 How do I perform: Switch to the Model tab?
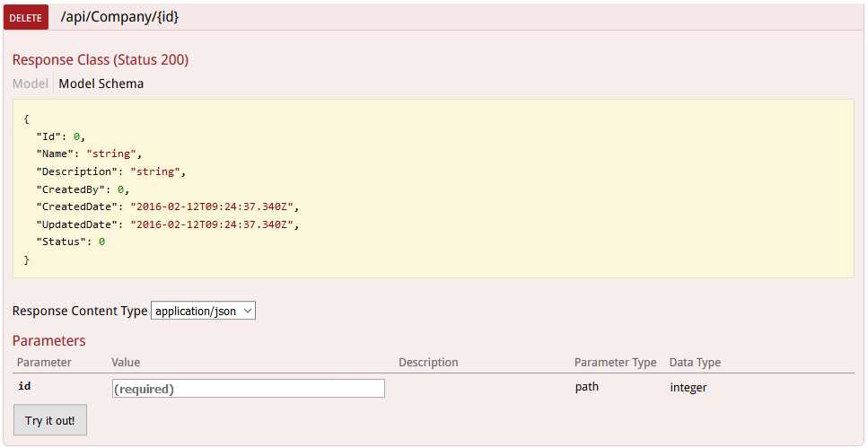[x=31, y=83]
